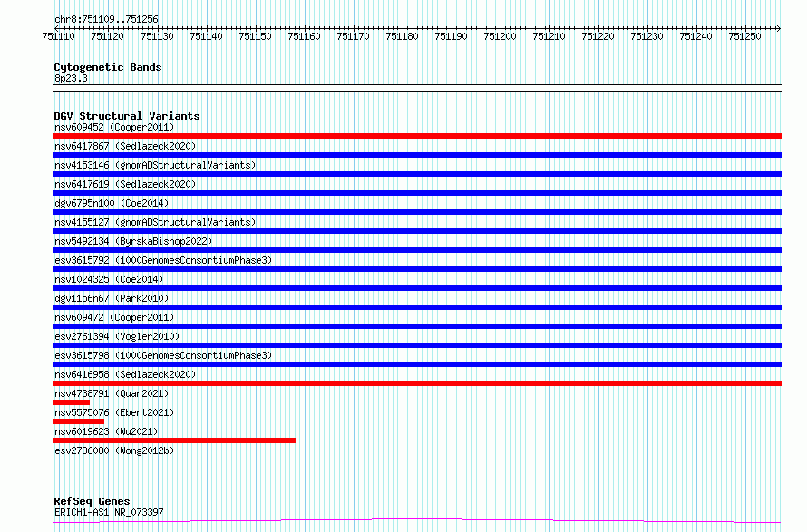
Task: Open variant nsv6416958 (Sedlazeck2020) label
Action: [125, 374]
